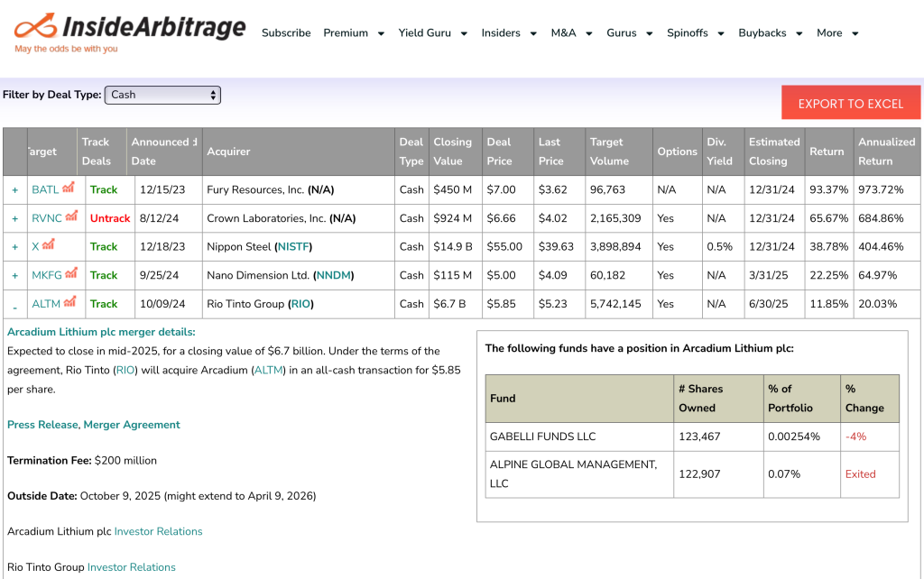Click the Termination Fee text line
Image resolution: width=924 pixels, height=579 pixels.
pos(82,461)
